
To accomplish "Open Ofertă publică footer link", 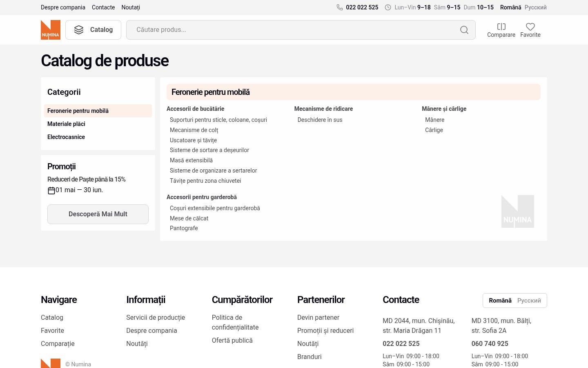I will pyautogui.click(x=232, y=340).
